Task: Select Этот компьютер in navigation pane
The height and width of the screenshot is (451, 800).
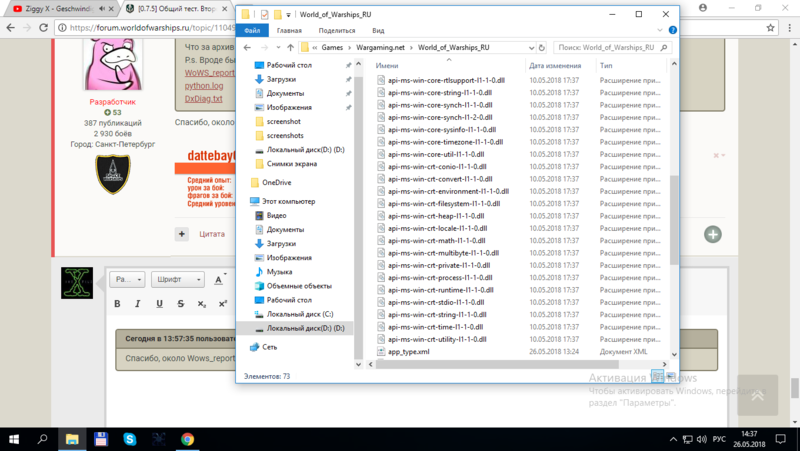Action: tap(288, 202)
